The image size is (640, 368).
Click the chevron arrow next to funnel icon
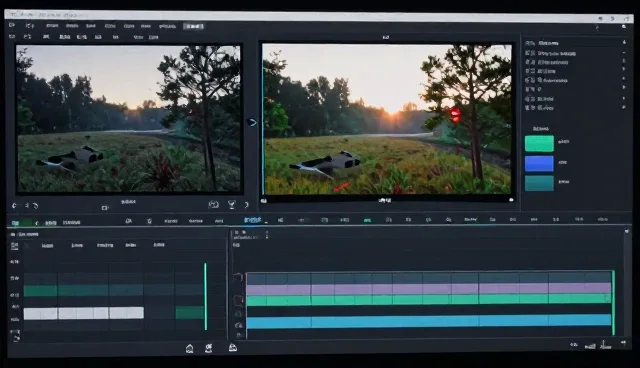coord(246,205)
